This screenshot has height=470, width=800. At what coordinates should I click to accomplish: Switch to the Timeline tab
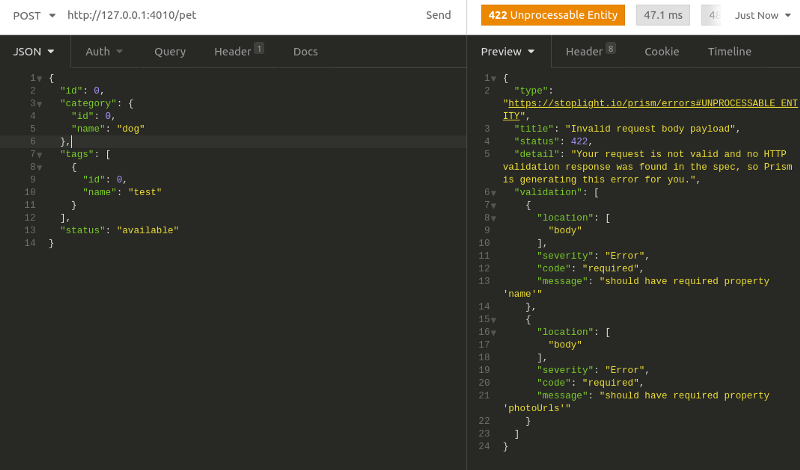click(729, 51)
